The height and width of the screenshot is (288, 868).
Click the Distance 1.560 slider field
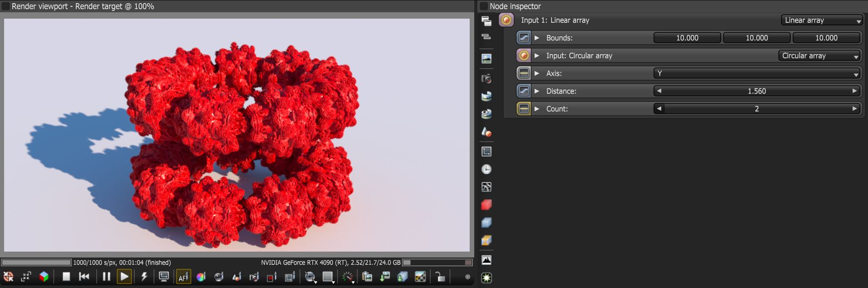coord(757,91)
